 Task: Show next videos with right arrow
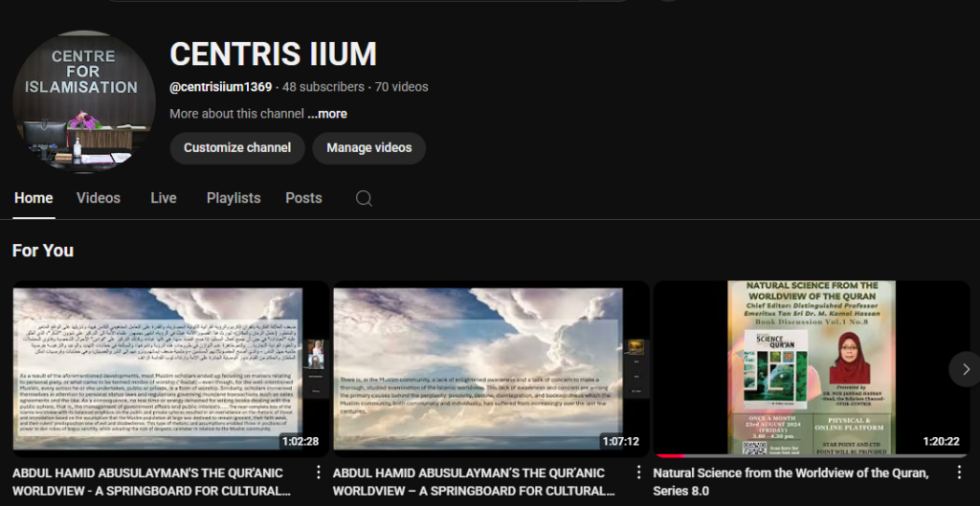(965, 369)
